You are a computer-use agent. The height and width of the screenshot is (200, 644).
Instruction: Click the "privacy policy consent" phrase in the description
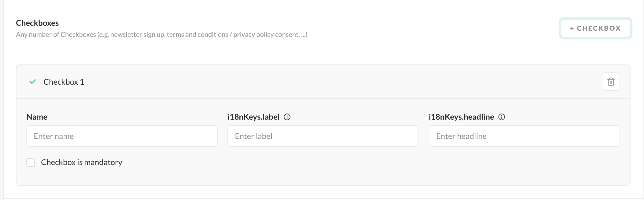(266, 35)
